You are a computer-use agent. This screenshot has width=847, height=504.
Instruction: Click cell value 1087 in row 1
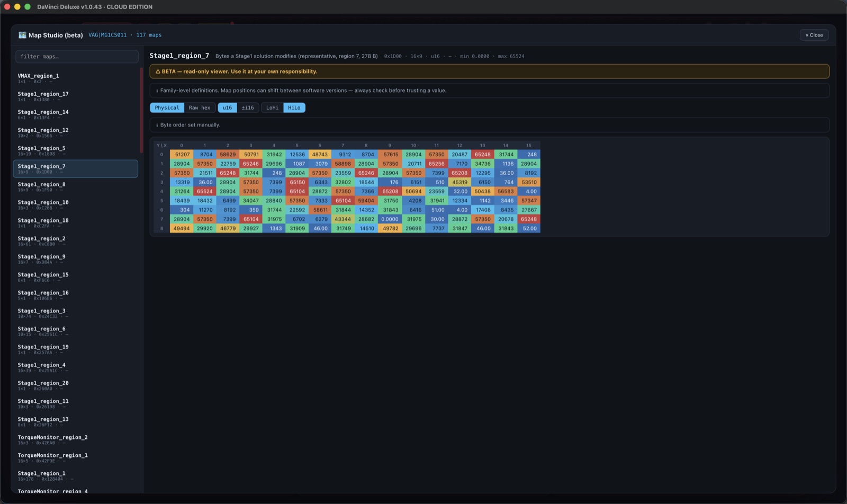click(297, 164)
